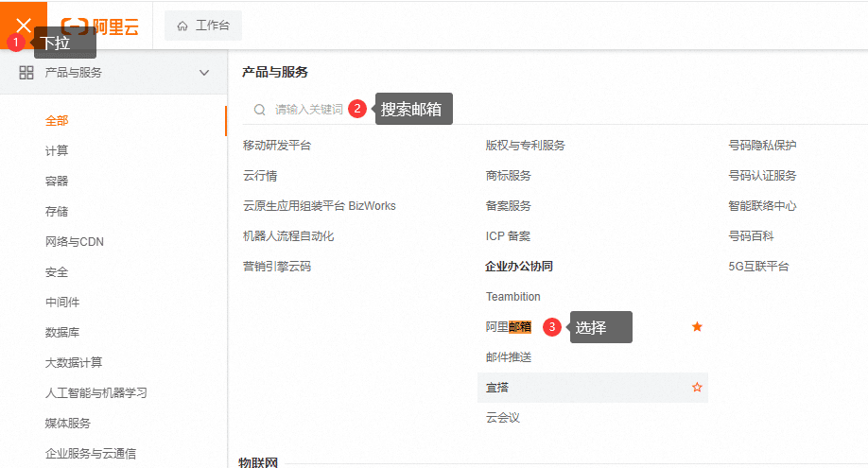Viewport: 868px width, 468px height.
Task: Collapse the 产品与服务 chevron
Action: coord(204,73)
